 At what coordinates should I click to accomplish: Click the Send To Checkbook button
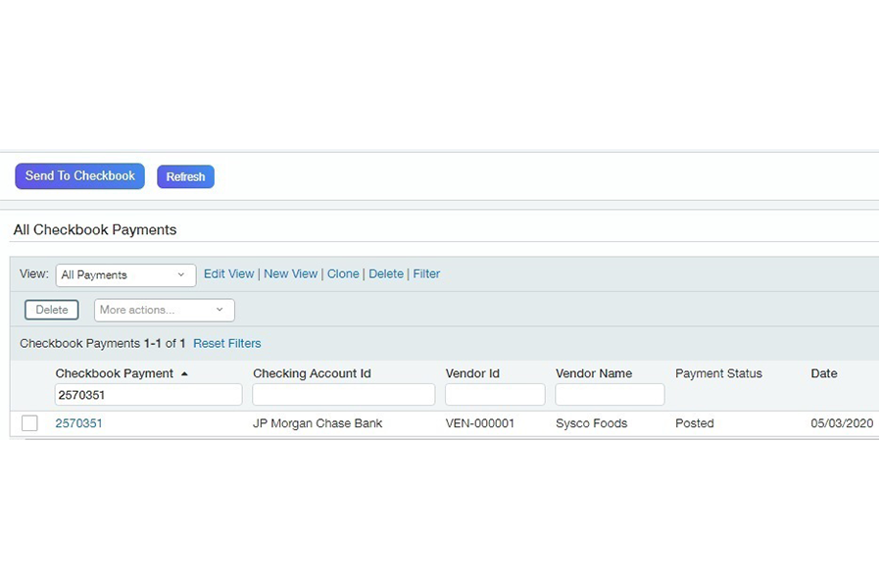(x=79, y=176)
